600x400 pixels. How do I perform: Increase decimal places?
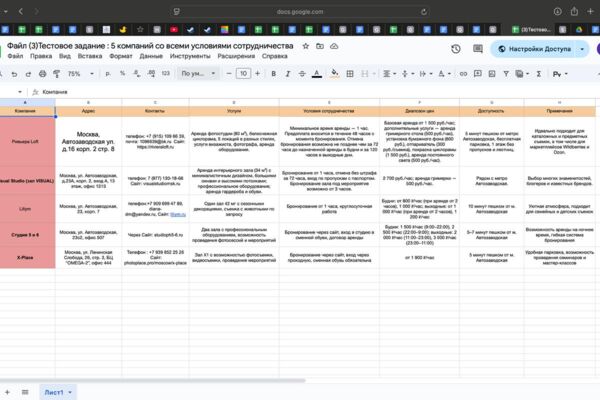coord(151,73)
